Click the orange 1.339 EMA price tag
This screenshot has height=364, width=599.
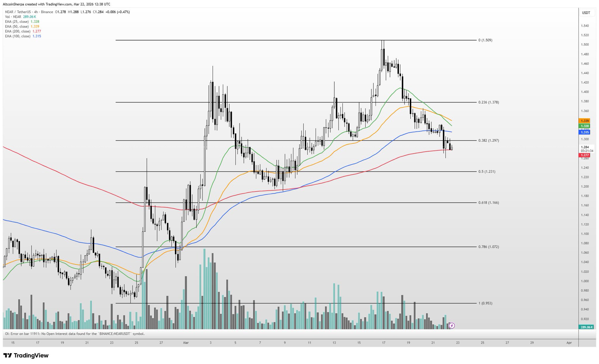[x=585, y=121]
